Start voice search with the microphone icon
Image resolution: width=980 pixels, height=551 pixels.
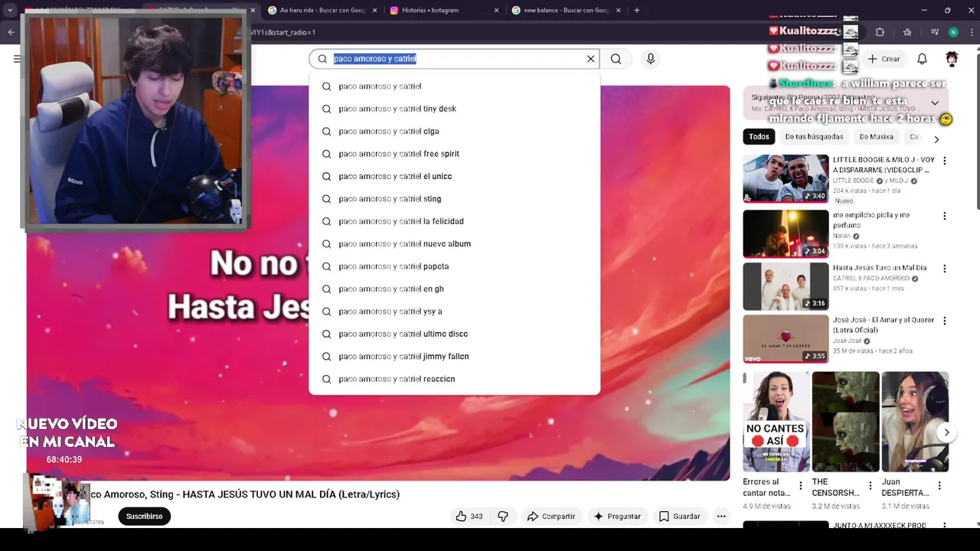(651, 59)
